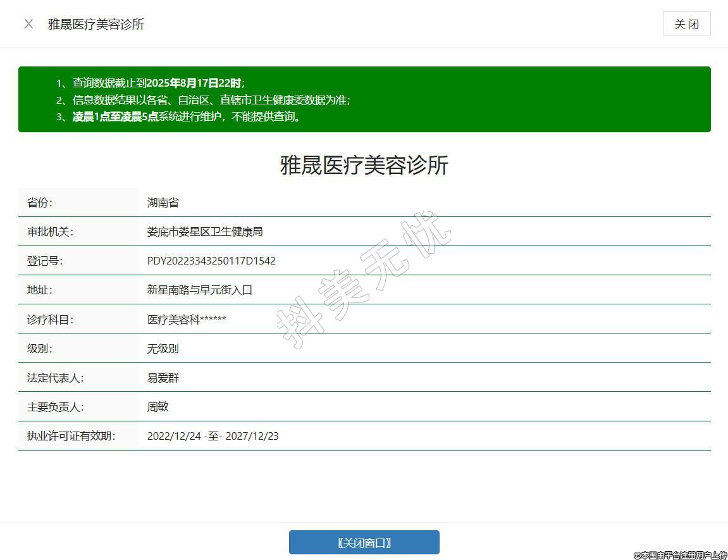Click the 执业许可证有效期 field label
This screenshot has height=560, width=728.
[71, 436]
